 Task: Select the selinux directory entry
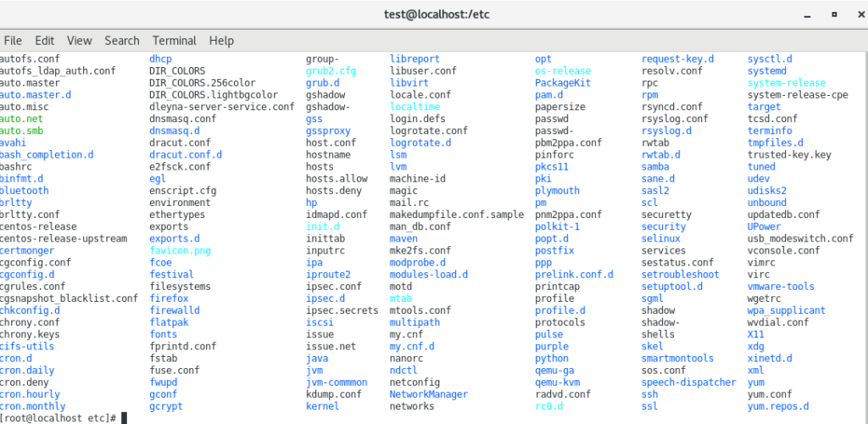tap(661, 238)
